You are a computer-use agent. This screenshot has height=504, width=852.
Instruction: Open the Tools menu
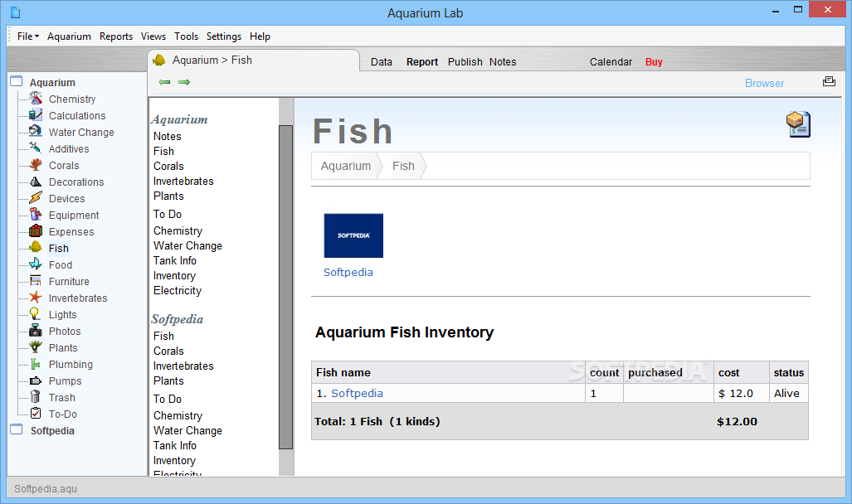tap(186, 36)
